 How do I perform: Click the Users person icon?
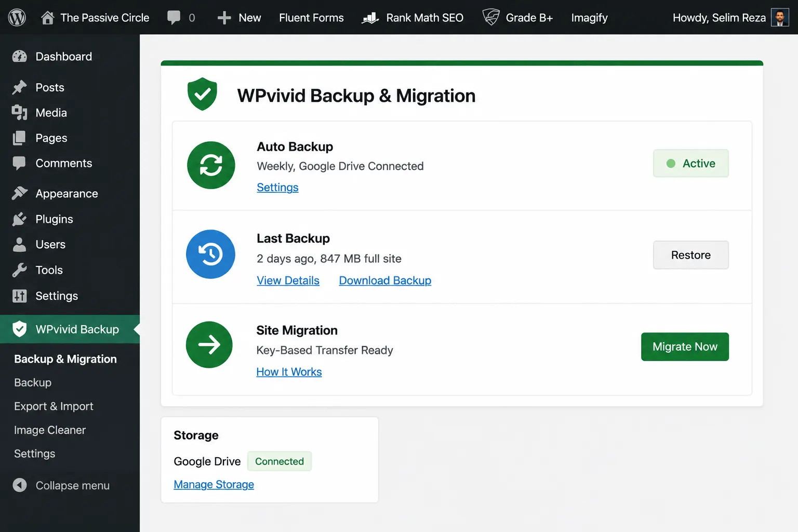click(20, 245)
